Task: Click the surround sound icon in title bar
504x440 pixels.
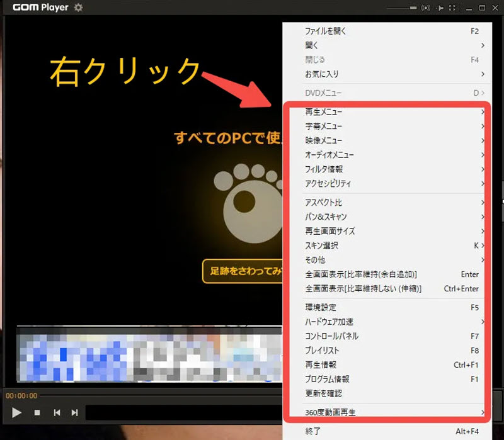Action: [x=425, y=8]
